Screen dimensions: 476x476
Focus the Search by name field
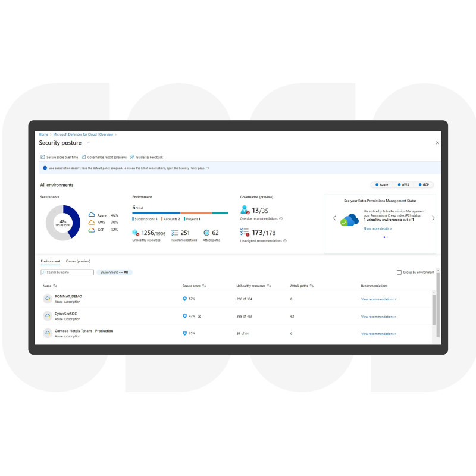click(x=67, y=273)
